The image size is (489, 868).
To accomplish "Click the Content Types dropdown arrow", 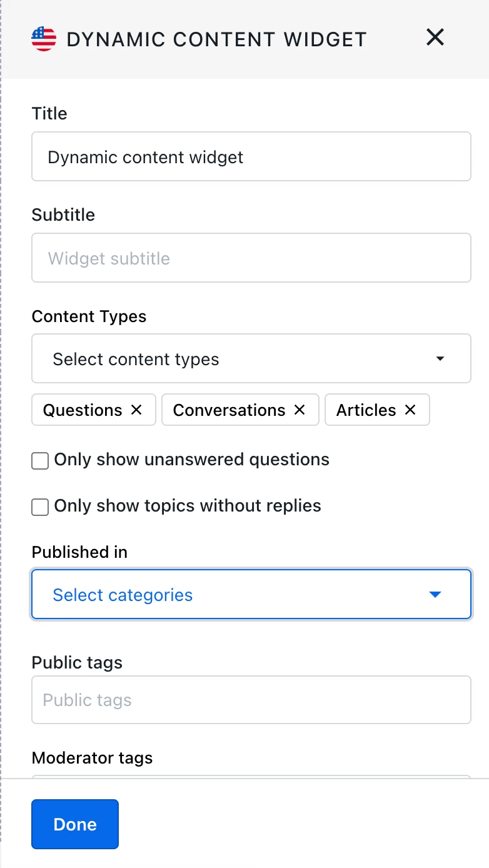I will point(440,359).
